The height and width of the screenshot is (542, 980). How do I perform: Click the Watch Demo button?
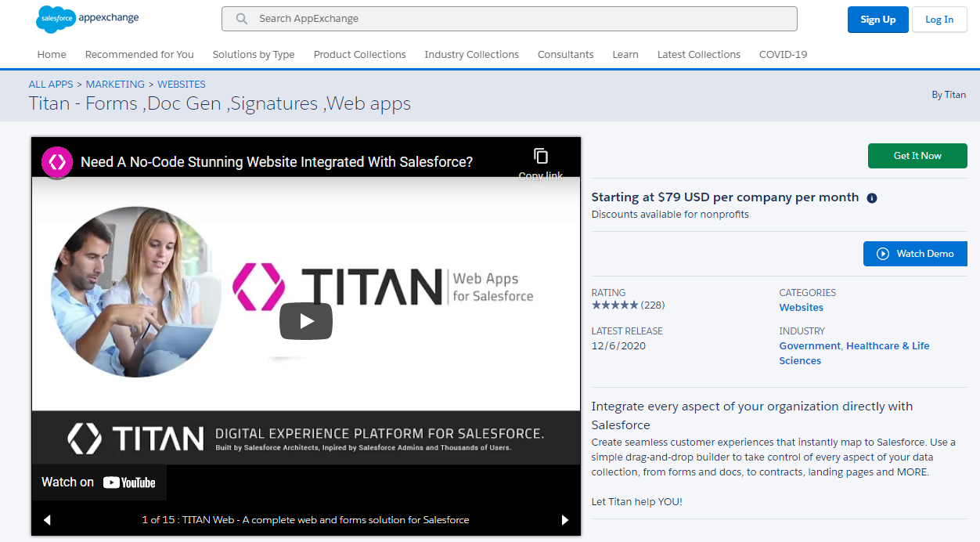coord(915,254)
